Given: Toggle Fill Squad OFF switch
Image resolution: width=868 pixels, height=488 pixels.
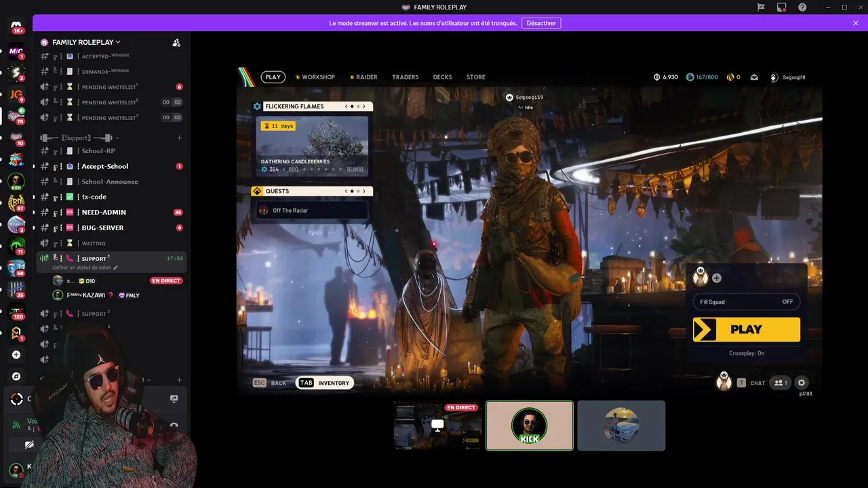Looking at the screenshot, I should (747, 302).
